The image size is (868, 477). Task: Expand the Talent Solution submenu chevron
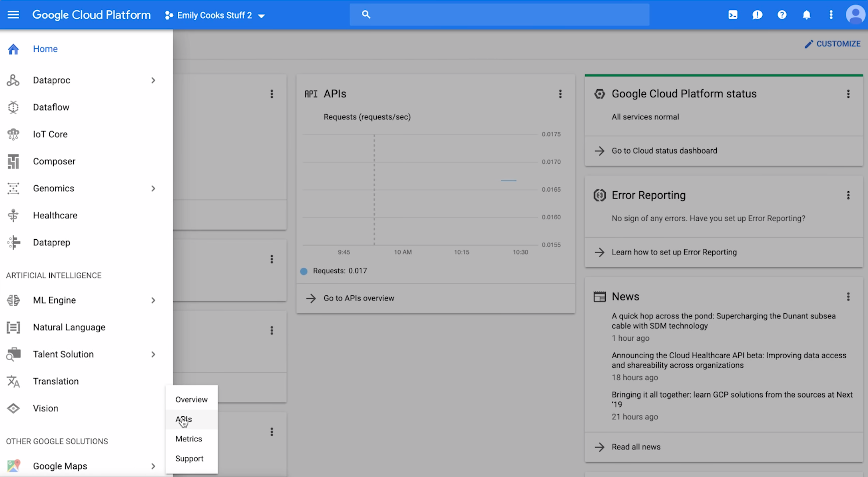153,354
